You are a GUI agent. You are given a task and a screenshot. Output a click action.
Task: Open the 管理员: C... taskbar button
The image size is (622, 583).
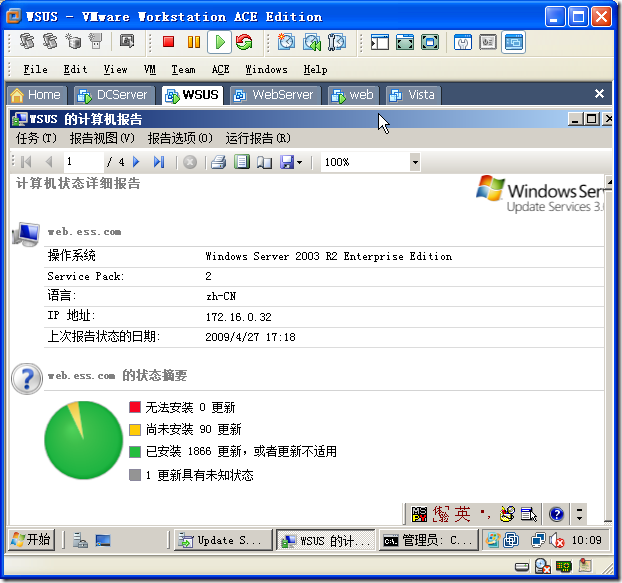pyautogui.click(x=428, y=540)
